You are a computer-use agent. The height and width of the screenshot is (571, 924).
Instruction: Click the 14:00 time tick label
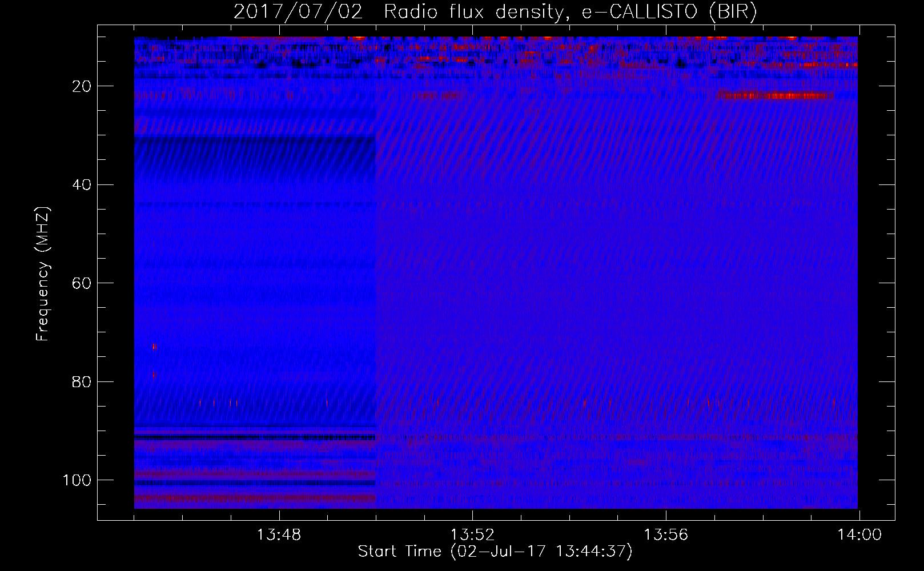coord(859,535)
